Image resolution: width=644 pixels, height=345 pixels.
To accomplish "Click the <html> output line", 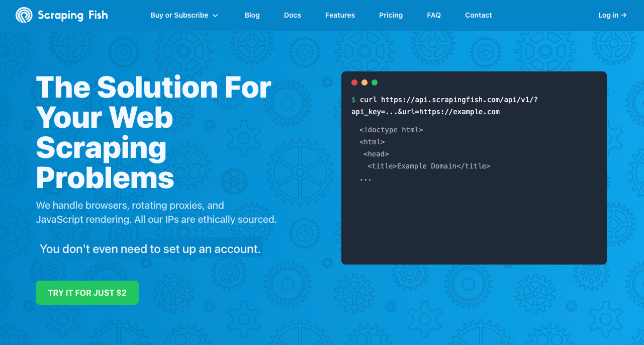I will [372, 142].
